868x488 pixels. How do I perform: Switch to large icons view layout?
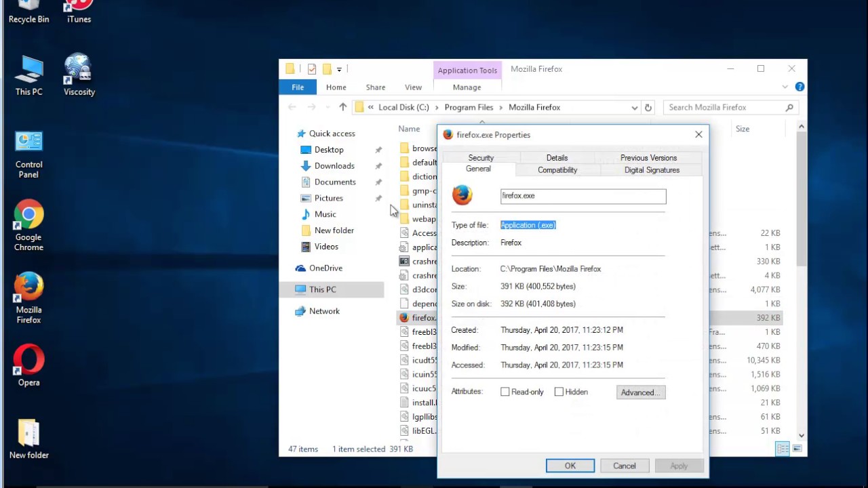pos(797,449)
